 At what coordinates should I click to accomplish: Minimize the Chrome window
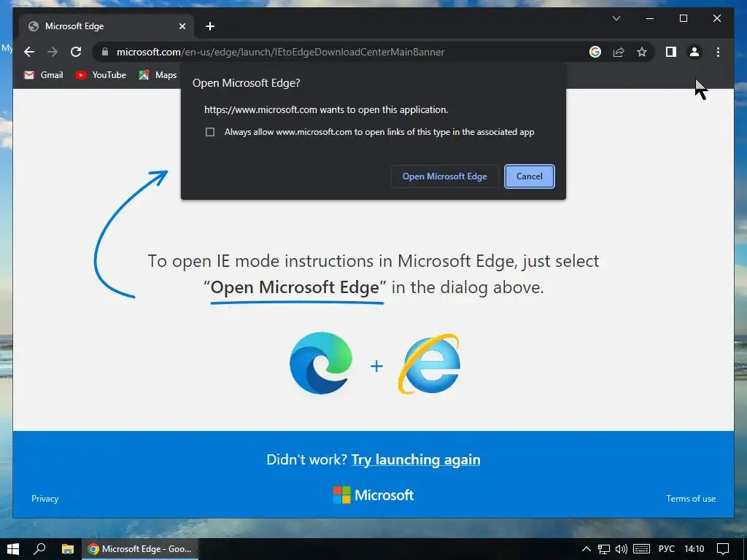click(650, 18)
